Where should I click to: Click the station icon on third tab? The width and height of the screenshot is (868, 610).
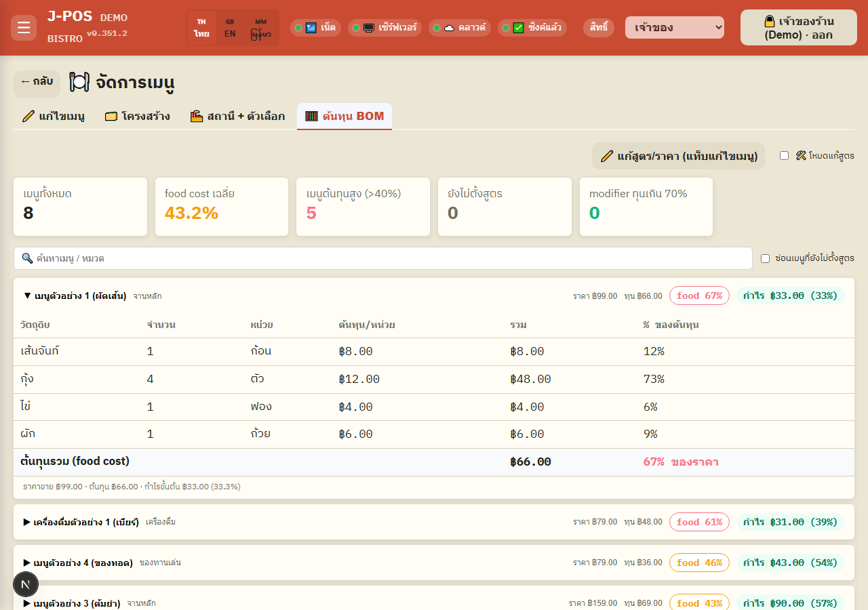(x=197, y=117)
